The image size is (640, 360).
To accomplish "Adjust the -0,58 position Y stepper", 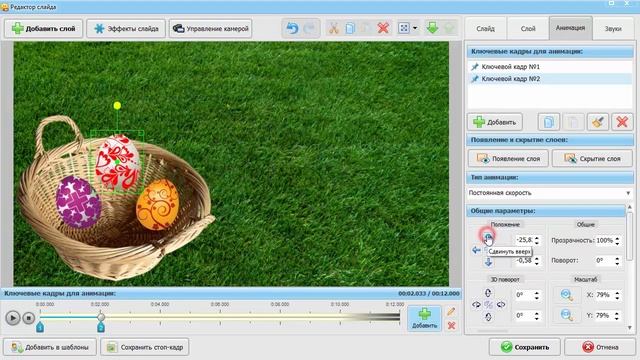I will pos(537,260).
